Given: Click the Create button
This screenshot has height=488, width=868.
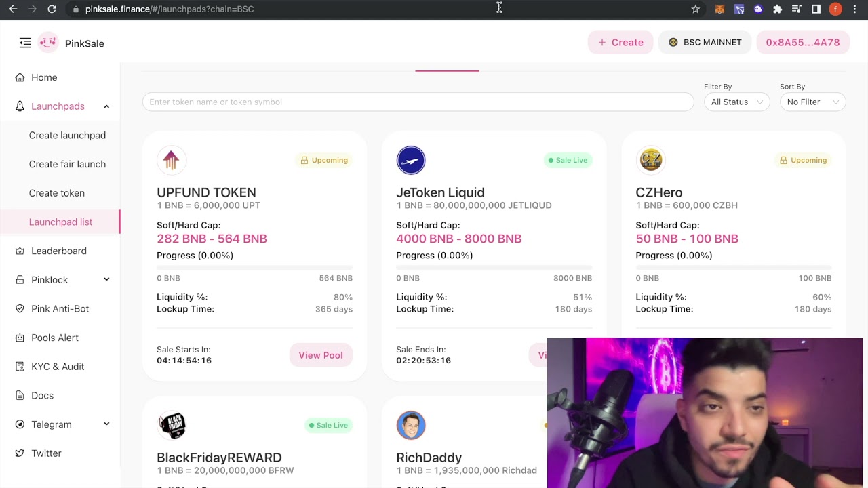Looking at the screenshot, I should point(620,42).
